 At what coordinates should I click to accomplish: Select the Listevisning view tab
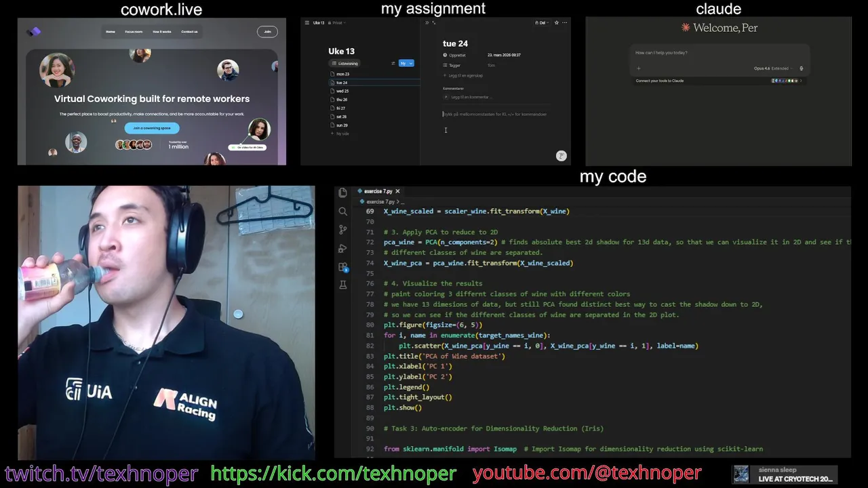coord(345,63)
